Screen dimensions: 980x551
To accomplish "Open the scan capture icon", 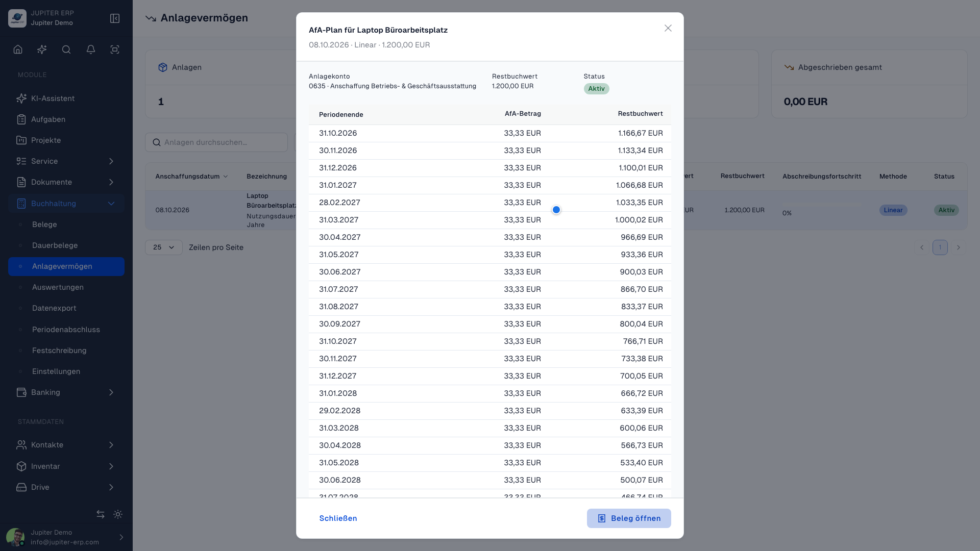I will click(115, 49).
